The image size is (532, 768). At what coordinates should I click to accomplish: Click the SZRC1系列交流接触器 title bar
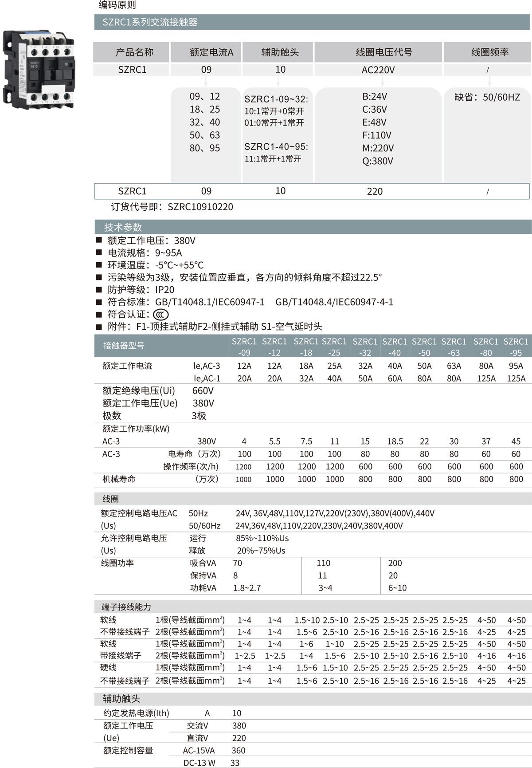click(x=150, y=22)
